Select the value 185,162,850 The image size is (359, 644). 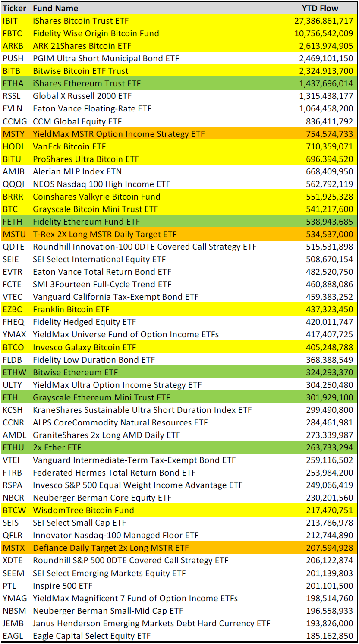click(x=330, y=636)
